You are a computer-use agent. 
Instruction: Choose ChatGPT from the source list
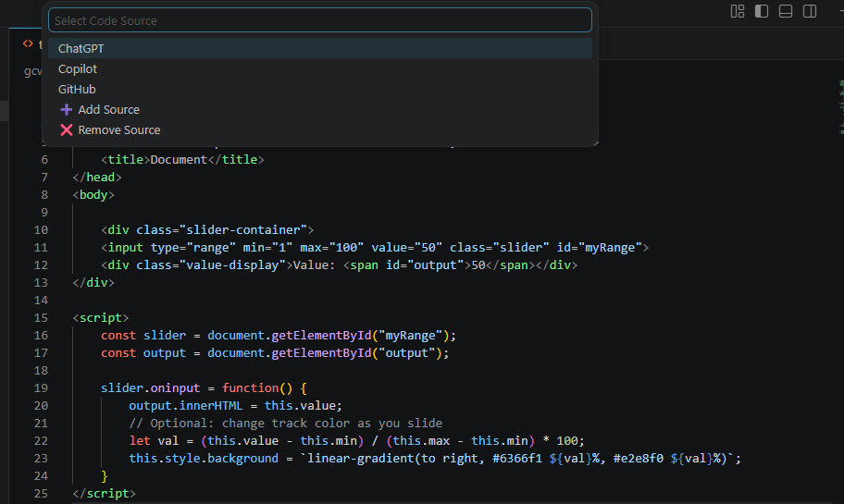tap(319, 48)
